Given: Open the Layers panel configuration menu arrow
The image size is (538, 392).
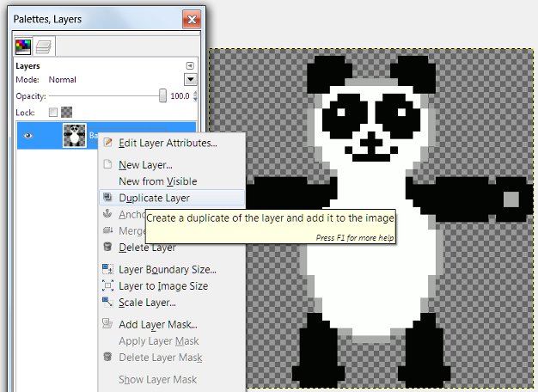Looking at the screenshot, I should [x=190, y=65].
